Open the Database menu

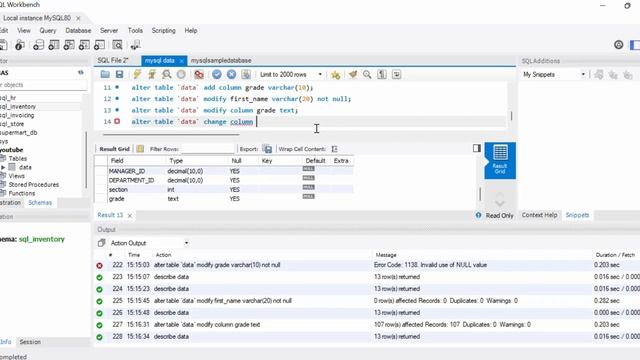(x=78, y=31)
